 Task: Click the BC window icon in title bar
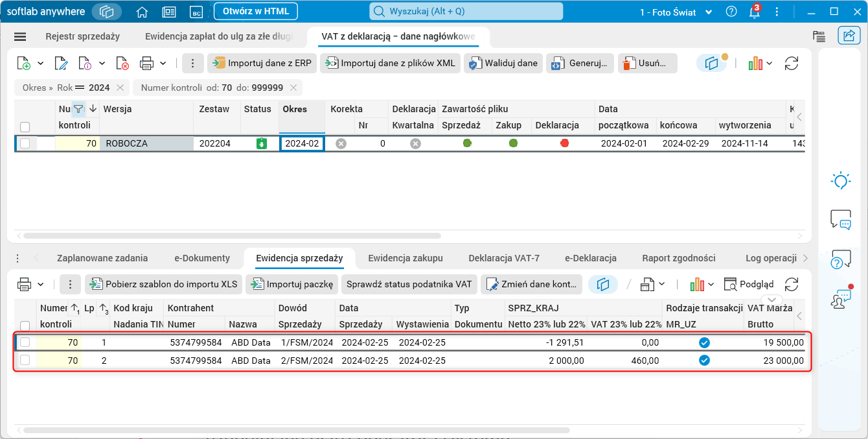pyautogui.click(x=195, y=12)
